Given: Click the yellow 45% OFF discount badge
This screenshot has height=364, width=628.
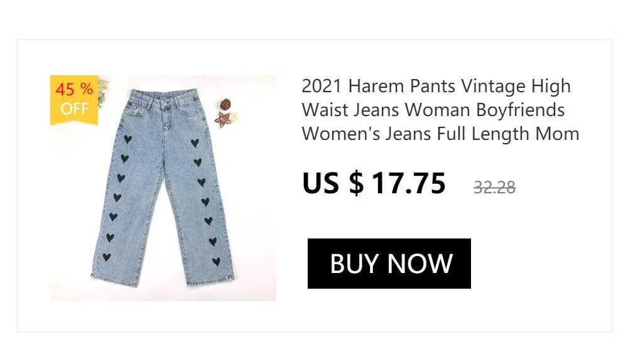Looking at the screenshot, I should tap(74, 100).
